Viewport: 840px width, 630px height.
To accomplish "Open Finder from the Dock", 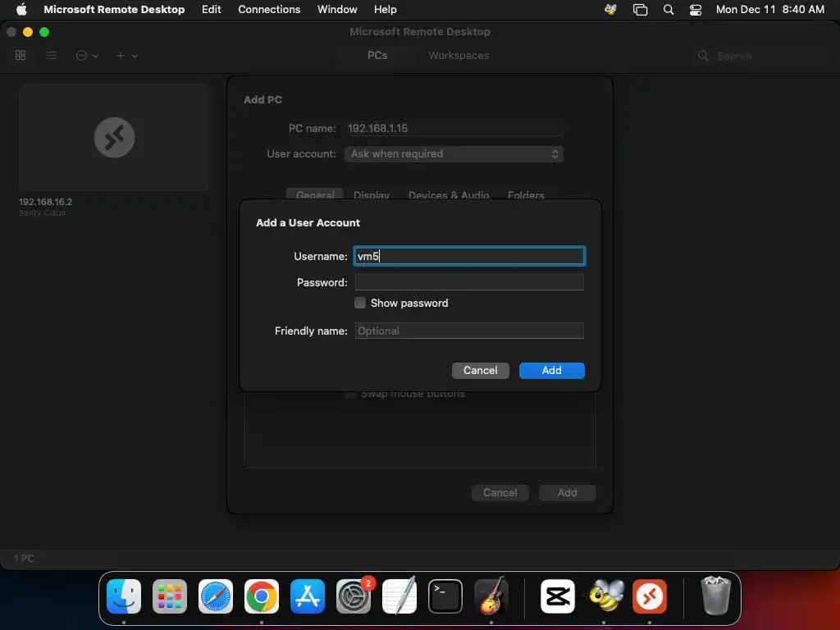I will (x=124, y=596).
